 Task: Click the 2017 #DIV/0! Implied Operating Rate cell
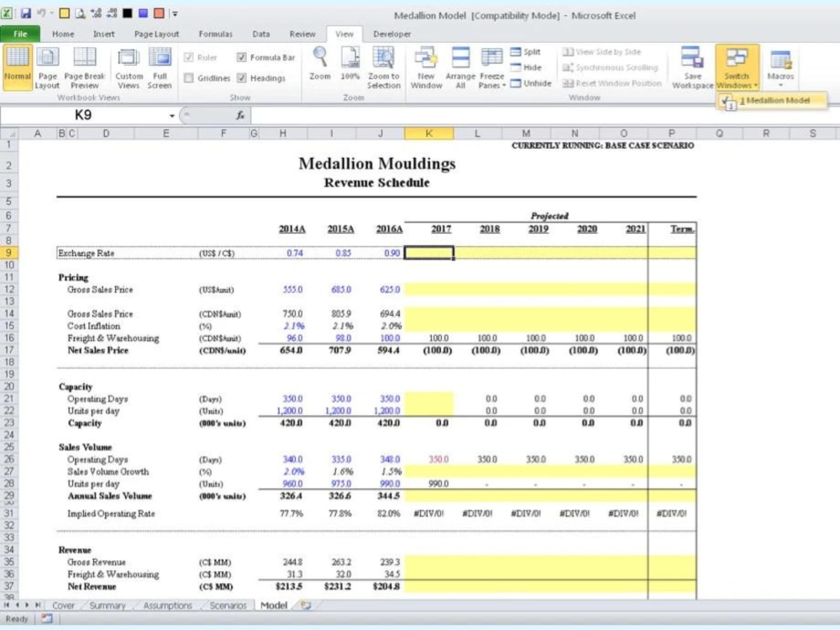point(428,513)
